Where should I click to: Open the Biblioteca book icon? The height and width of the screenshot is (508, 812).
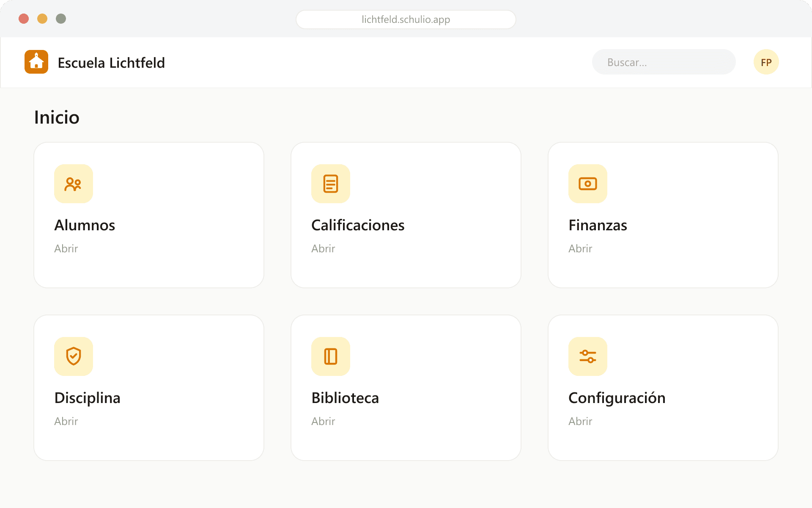click(331, 356)
